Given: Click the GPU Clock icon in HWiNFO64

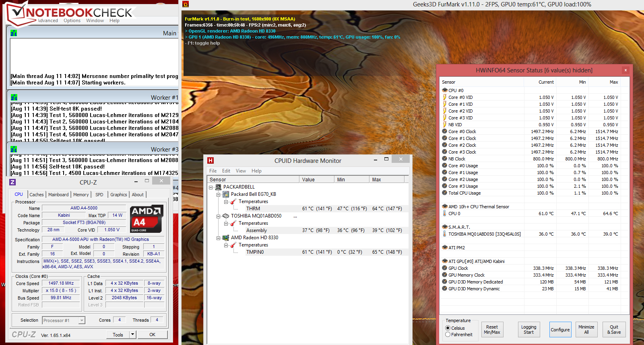Looking at the screenshot, I should point(445,268).
